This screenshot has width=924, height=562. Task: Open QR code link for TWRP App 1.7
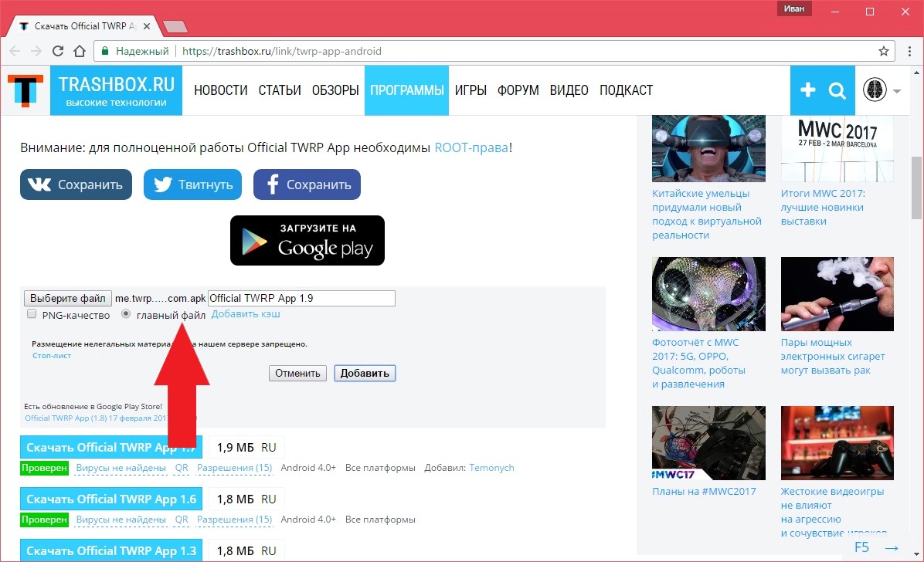pos(182,468)
